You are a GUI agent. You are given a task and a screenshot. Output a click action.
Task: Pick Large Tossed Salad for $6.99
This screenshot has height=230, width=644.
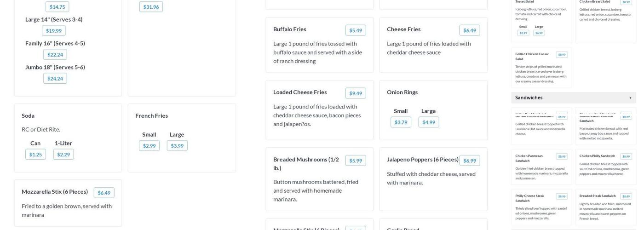point(539,33)
